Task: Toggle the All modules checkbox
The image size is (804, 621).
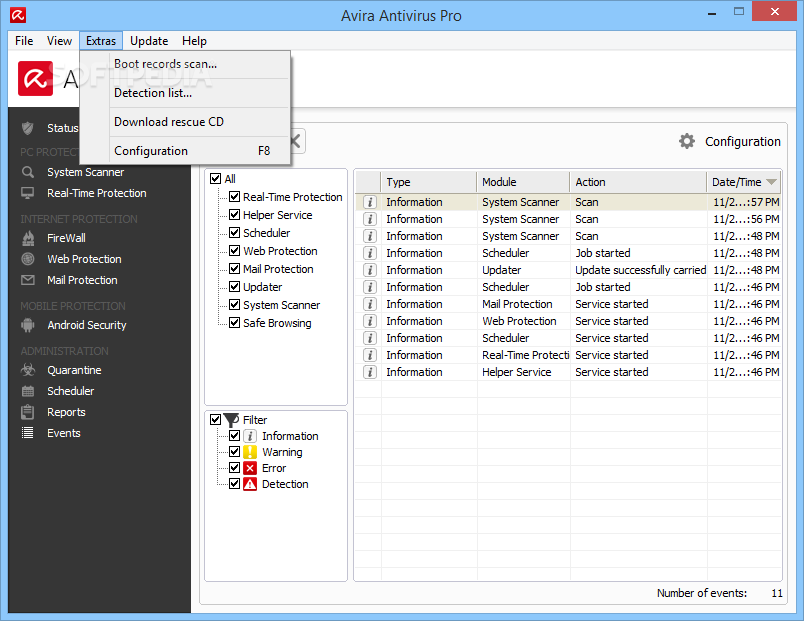Action: click(215, 179)
